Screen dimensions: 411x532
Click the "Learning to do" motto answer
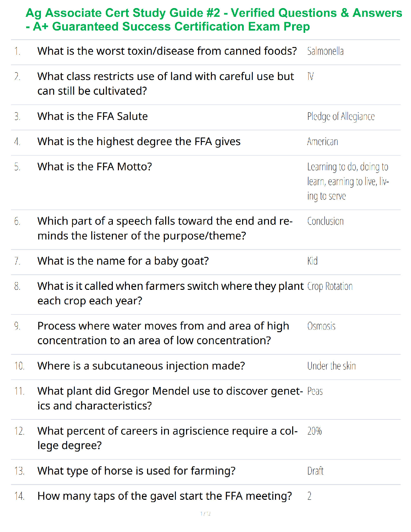tap(348, 181)
